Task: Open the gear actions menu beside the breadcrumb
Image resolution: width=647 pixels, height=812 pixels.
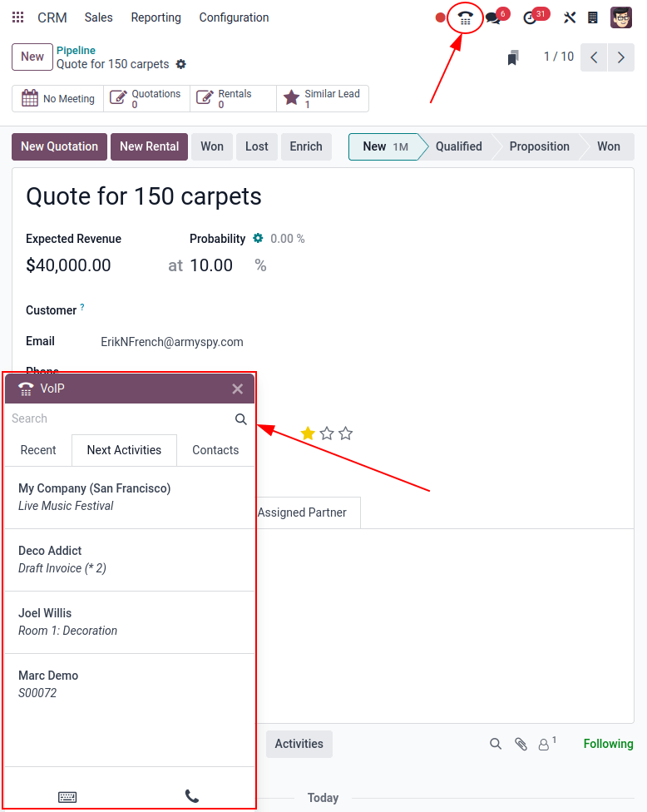Action: coord(180,63)
